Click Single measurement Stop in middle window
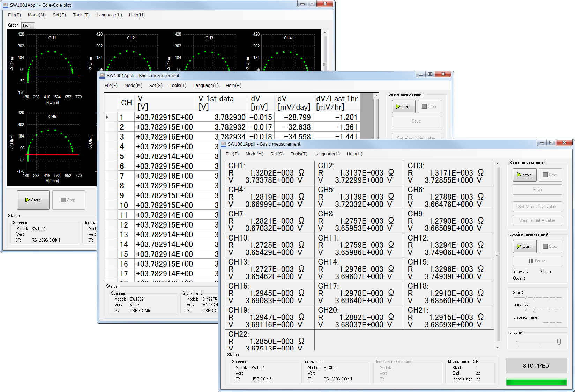Viewport: 575px width, 392px height. pyautogui.click(x=430, y=106)
